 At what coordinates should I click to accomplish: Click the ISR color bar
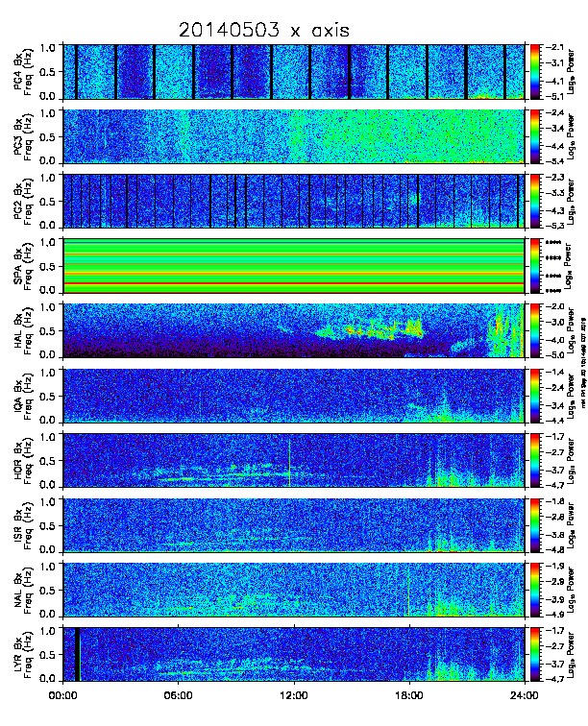click(535, 525)
